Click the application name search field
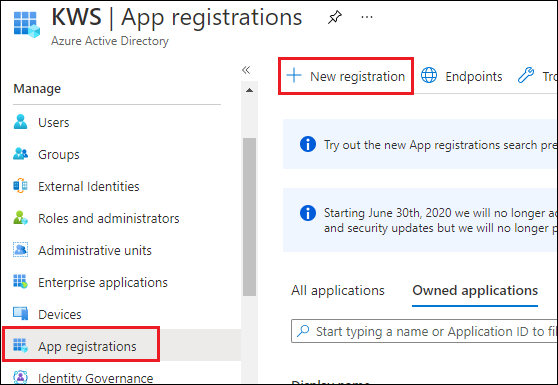The image size is (558, 385). (x=424, y=331)
